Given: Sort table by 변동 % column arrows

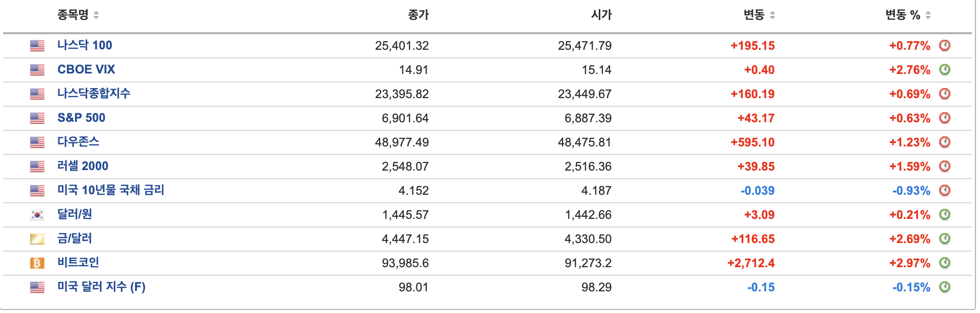Looking at the screenshot, I should pyautogui.click(x=928, y=15).
